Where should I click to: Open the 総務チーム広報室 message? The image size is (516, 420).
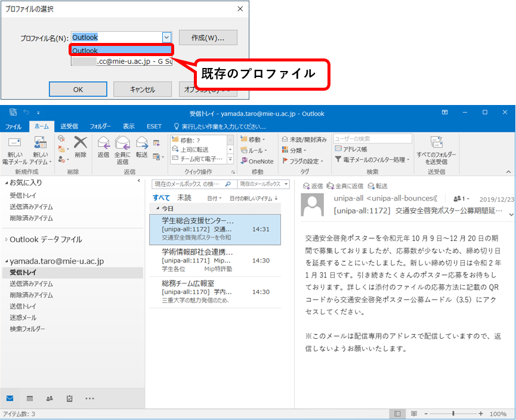tap(215, 292)
